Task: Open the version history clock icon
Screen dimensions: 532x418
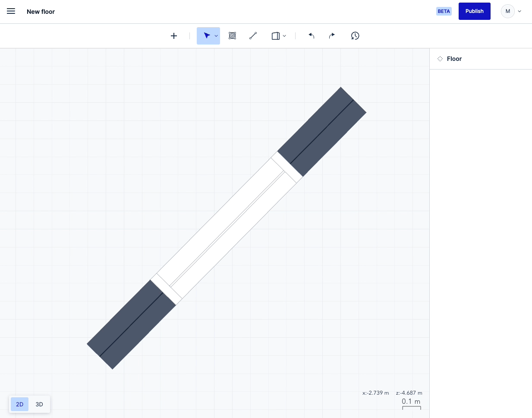Action: 355,36
